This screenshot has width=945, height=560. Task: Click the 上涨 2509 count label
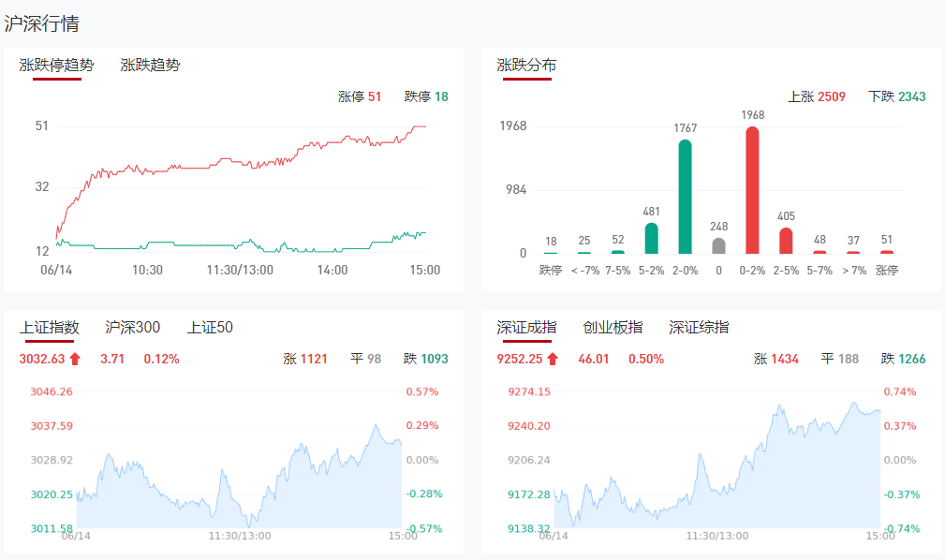click(x=817, y=96)
